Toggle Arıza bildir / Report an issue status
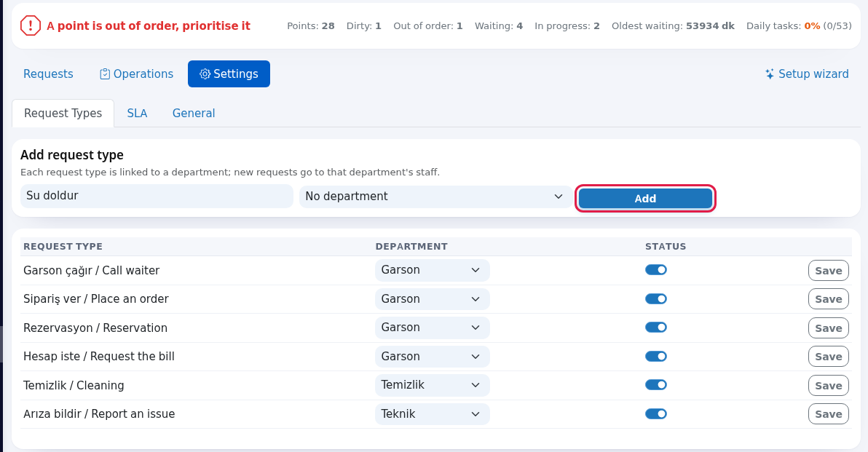The height and width of the screenshot is (452, 868). [656, 414]
